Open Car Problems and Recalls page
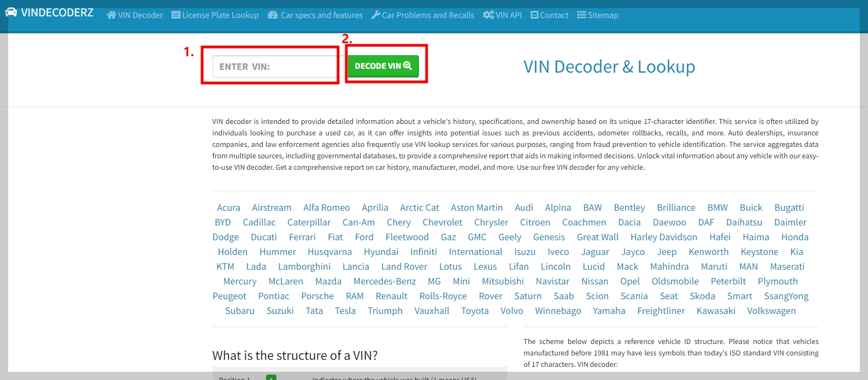 click(423, 15)
